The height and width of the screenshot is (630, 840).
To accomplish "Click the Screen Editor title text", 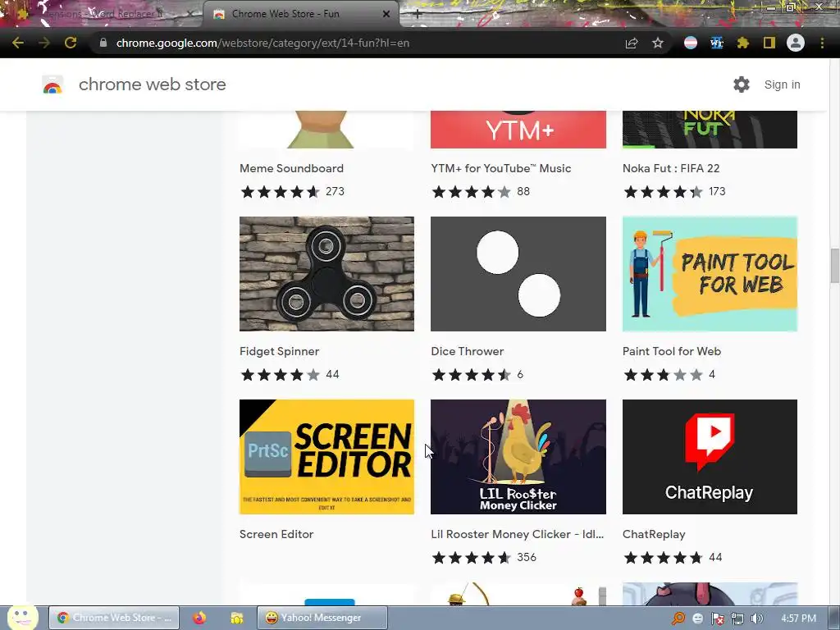I will point(276,534).
